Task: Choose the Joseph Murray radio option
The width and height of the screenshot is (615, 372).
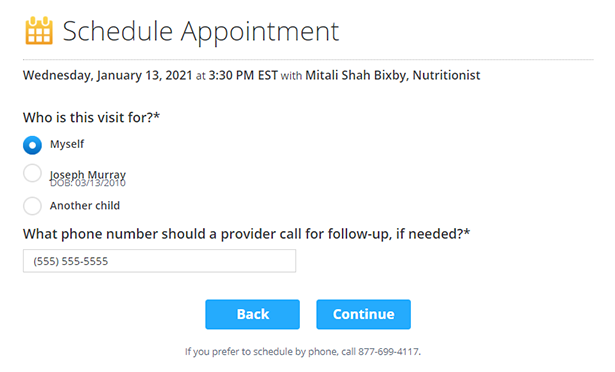Action: point(32,173)
